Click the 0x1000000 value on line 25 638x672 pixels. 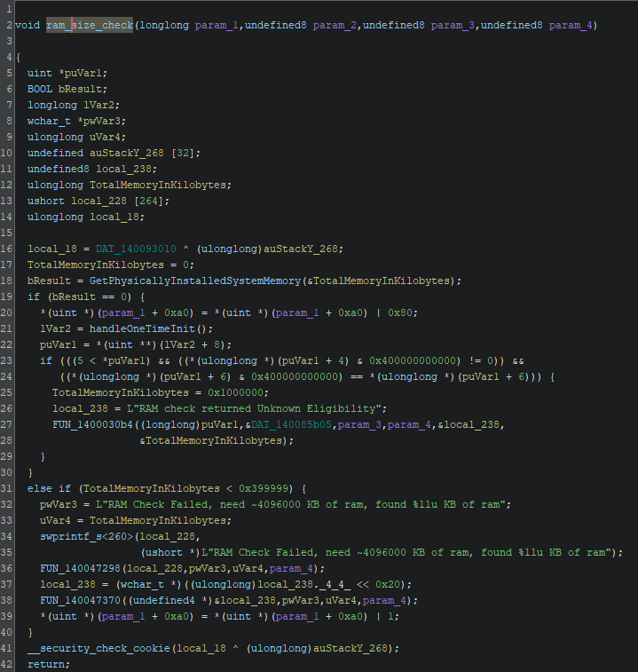point(235,393)
